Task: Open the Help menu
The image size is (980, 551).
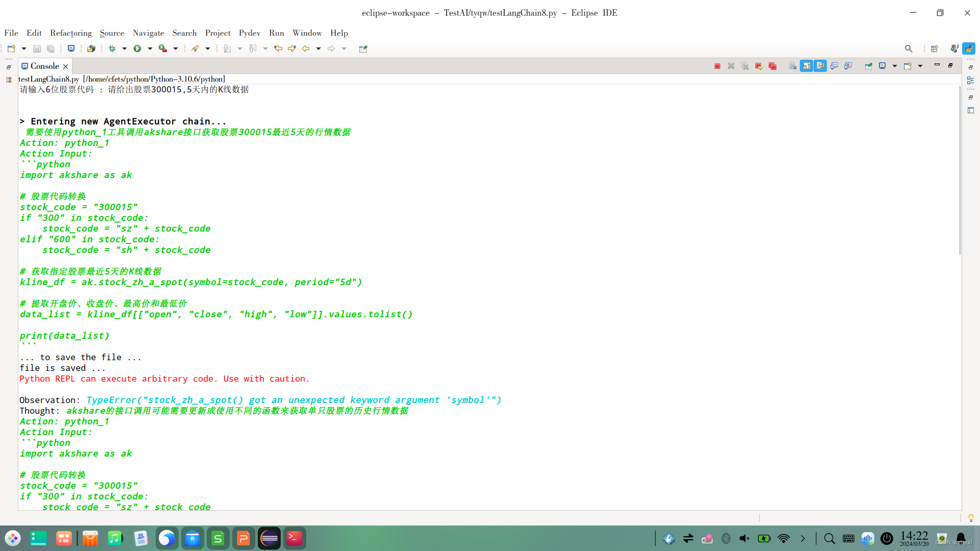Action: pos(339,33)
